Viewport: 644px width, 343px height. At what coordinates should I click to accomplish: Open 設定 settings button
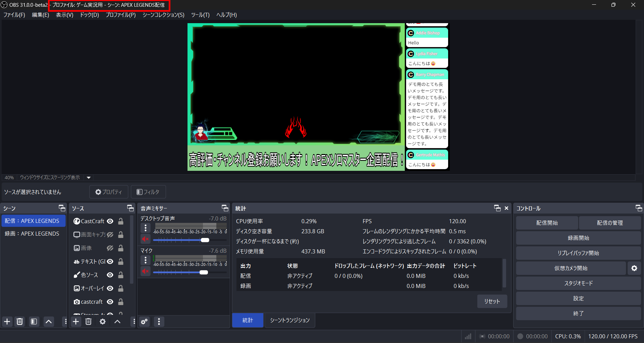pos(579,298)
